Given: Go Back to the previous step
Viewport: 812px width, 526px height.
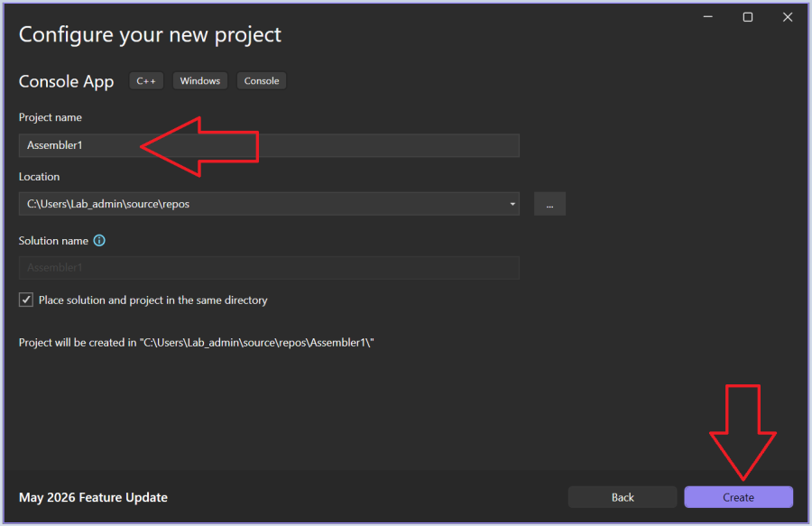Looking at the screenshot, I should (622, 497).
